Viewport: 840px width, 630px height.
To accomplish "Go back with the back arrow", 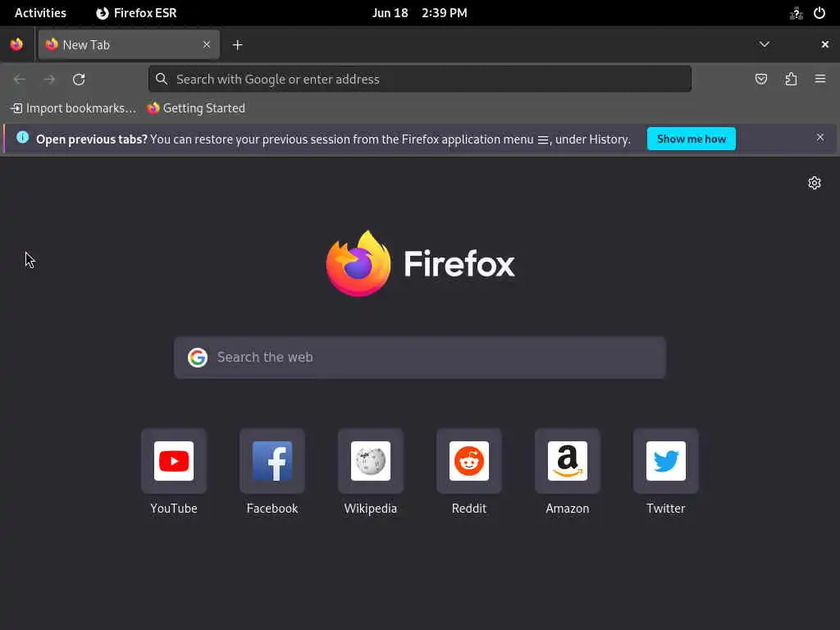I will (20, 80).
